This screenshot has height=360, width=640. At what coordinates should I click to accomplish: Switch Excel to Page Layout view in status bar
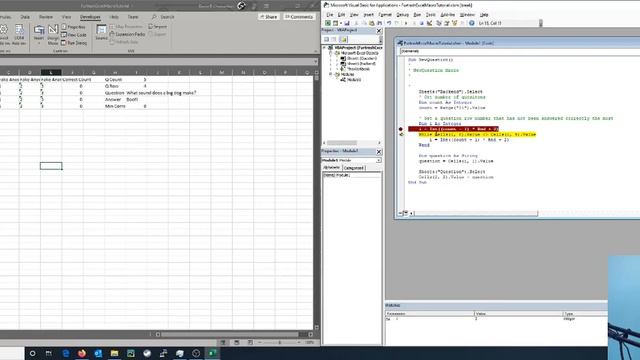pos(236,342)
